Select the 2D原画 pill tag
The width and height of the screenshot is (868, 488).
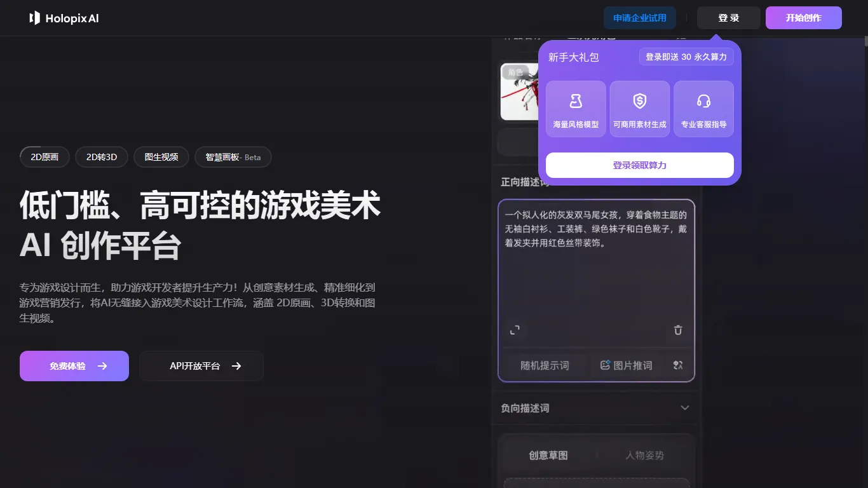tap(44, 157)
